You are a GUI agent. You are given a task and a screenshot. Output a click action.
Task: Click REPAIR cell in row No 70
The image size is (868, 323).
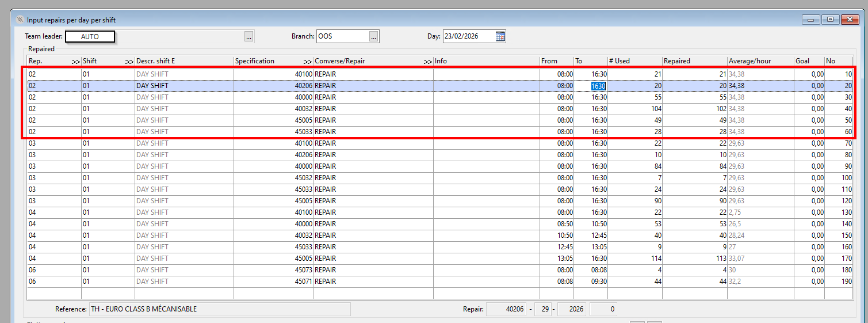pos(373,143)
